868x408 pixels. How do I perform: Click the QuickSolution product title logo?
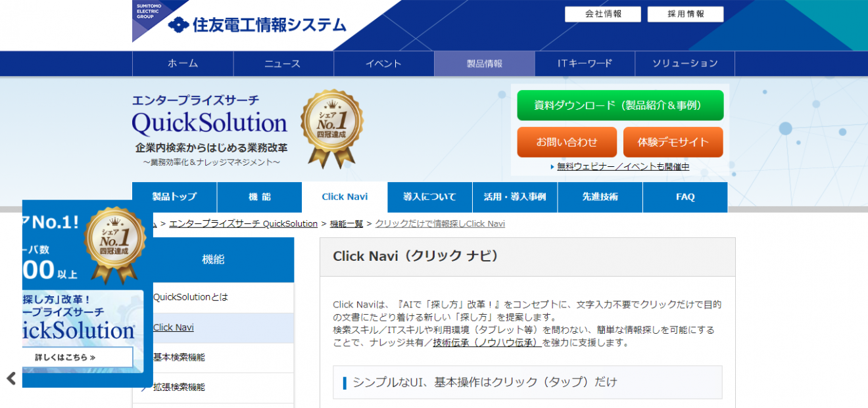click(x=210, y=123)
